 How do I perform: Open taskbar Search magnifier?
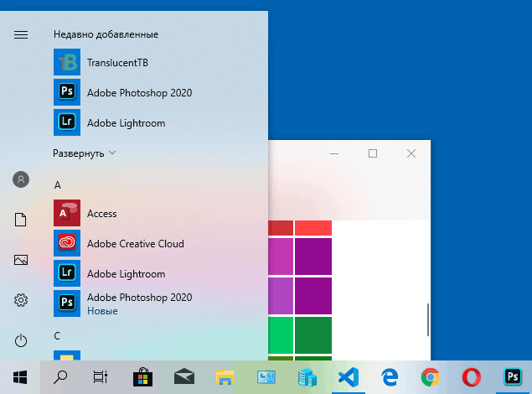click(60, 376)
